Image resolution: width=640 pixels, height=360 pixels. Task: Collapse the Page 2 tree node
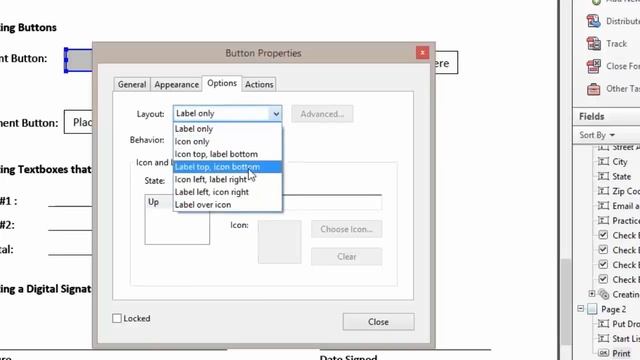coord(580,309)
